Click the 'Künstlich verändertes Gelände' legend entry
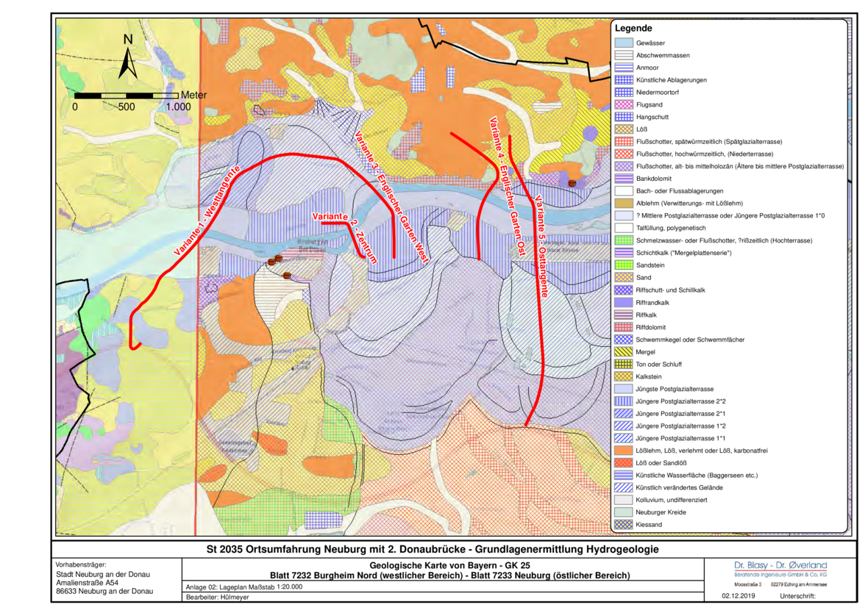The height and width of the screenshot is (613, 868). click(679, 487)
